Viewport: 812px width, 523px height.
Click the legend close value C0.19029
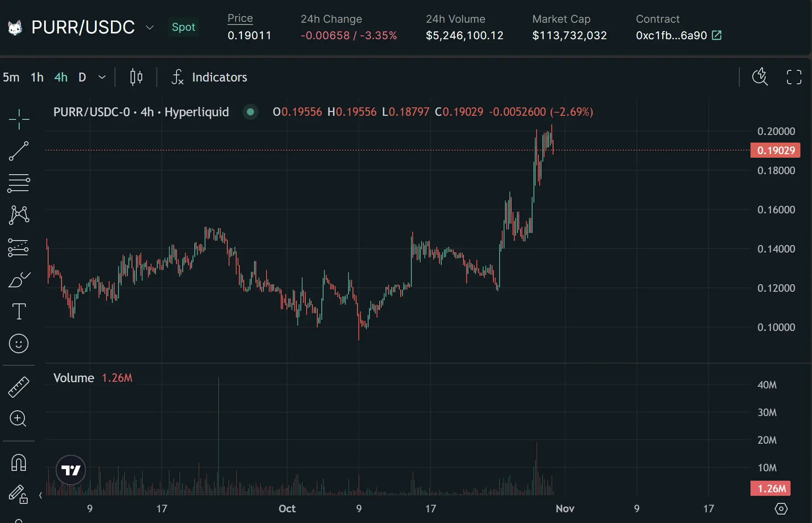point(459,112)
